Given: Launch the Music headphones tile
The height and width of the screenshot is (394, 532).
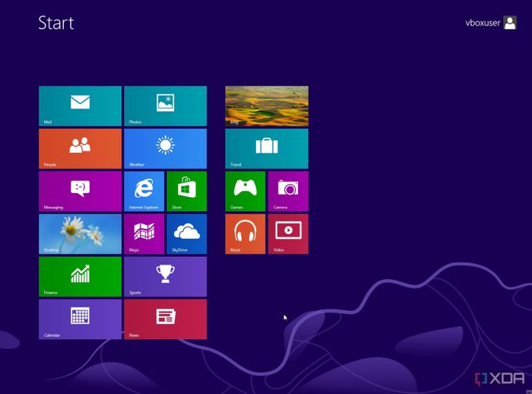Looking at the screenshot, I should 245,234.
